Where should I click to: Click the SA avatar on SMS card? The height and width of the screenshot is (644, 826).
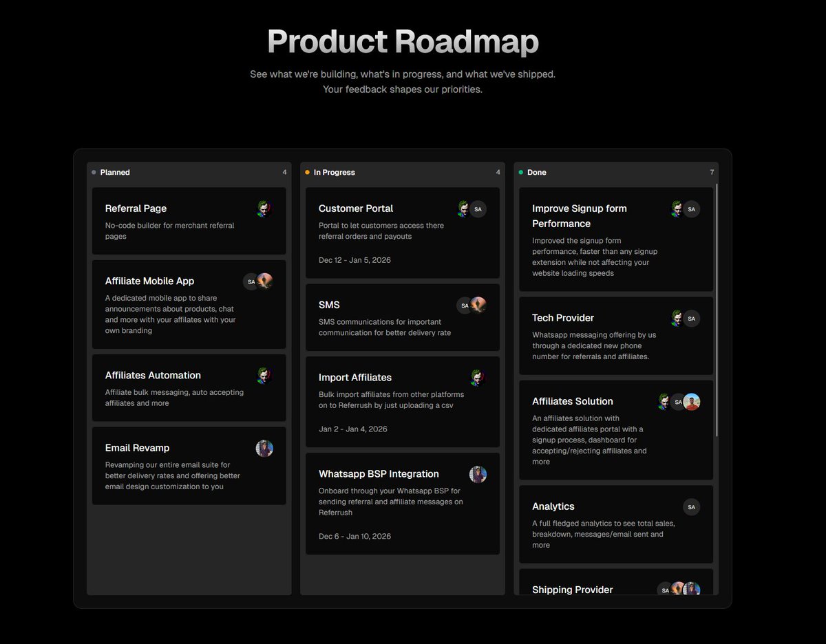coord(465,305)
